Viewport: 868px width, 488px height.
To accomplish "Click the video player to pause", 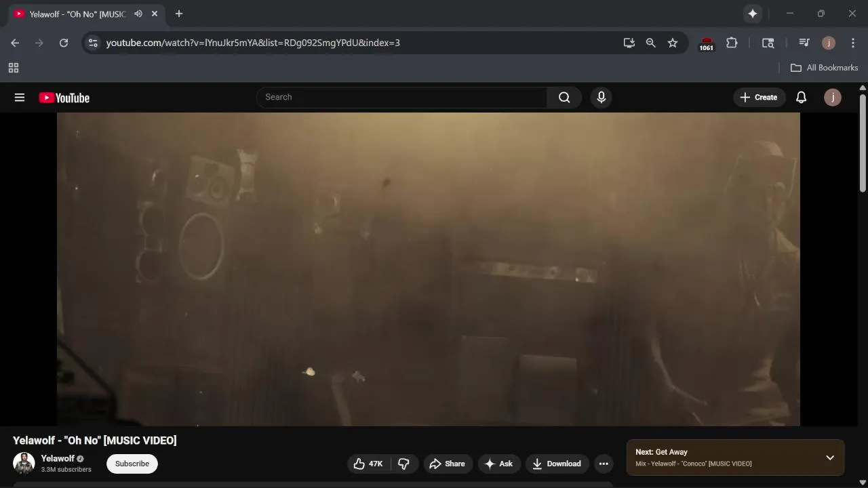I will 429,269.
